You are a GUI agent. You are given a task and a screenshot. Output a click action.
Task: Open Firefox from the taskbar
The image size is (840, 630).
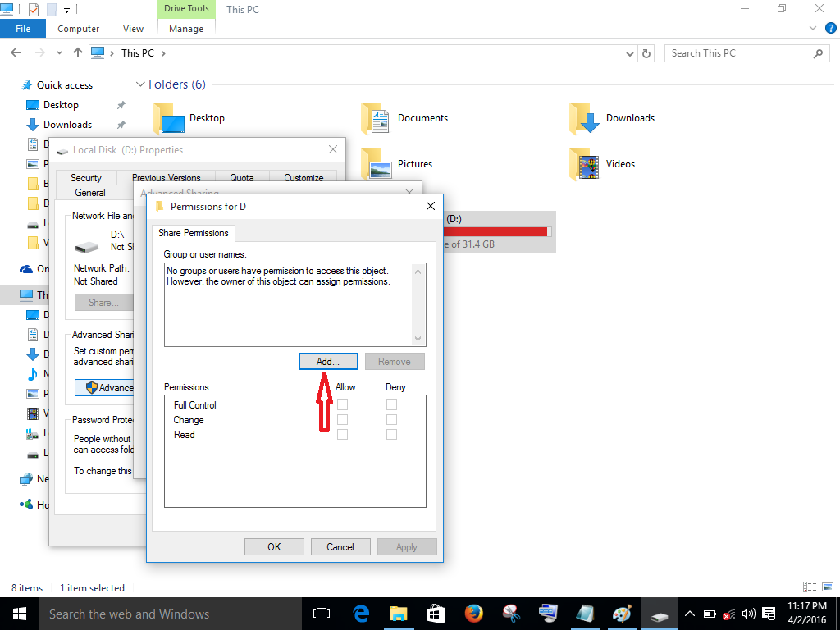tap(474, 614)
